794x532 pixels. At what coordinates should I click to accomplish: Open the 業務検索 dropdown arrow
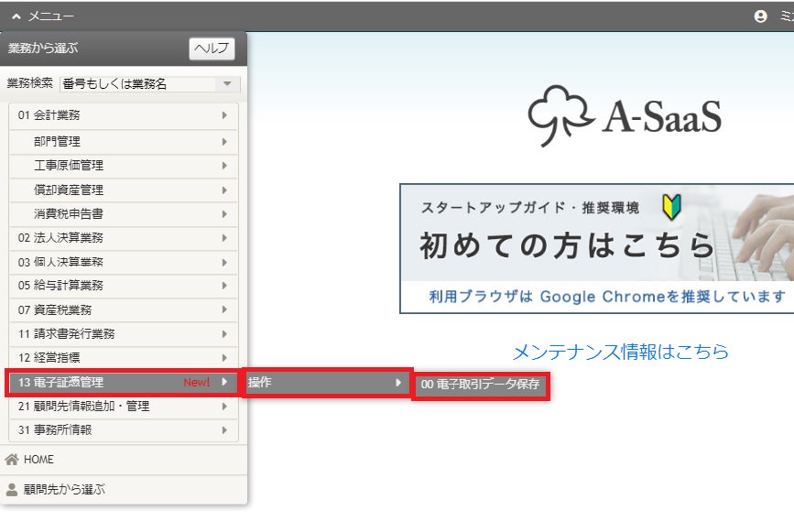[x=227, y=83]
